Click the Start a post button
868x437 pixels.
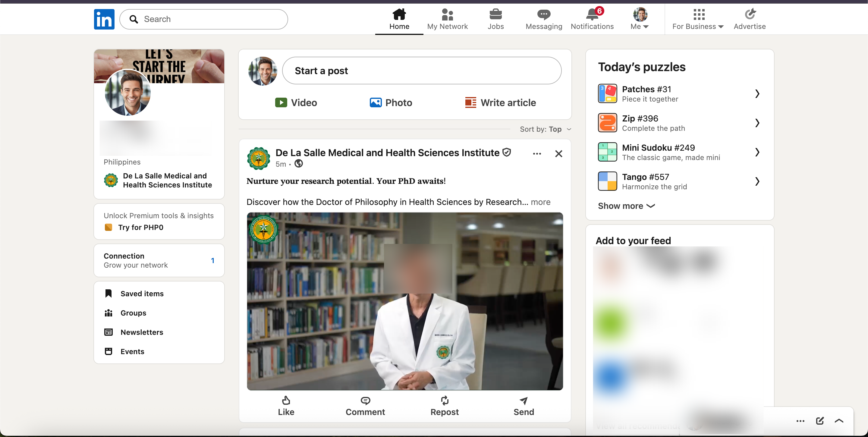click(x=422, y=71)
